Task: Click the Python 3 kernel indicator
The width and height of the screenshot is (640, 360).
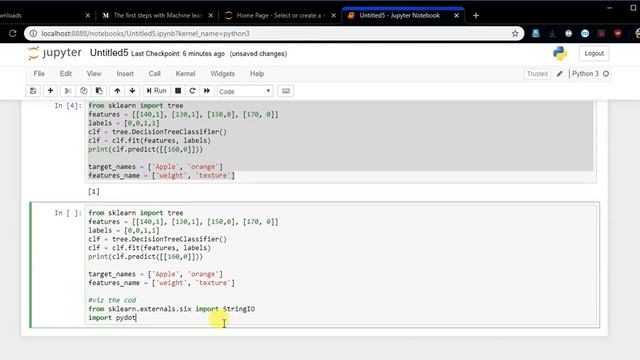Action: [x=585, y=74]
